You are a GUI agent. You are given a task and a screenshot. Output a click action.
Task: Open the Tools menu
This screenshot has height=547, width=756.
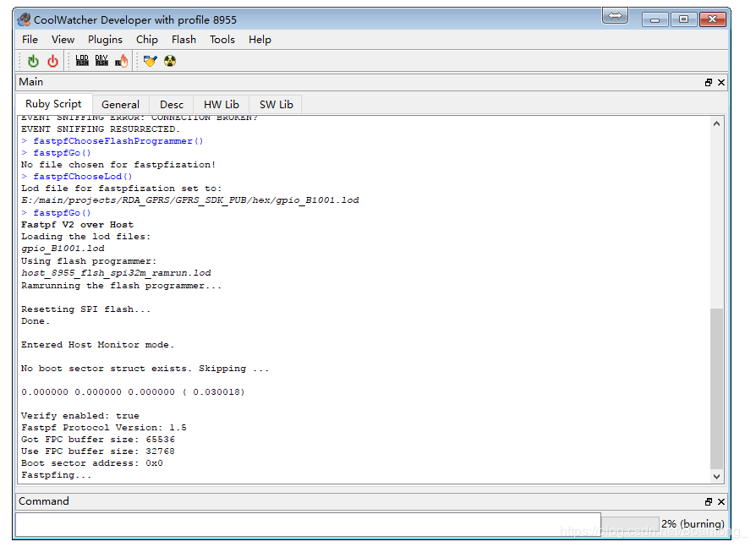point(222,40)
